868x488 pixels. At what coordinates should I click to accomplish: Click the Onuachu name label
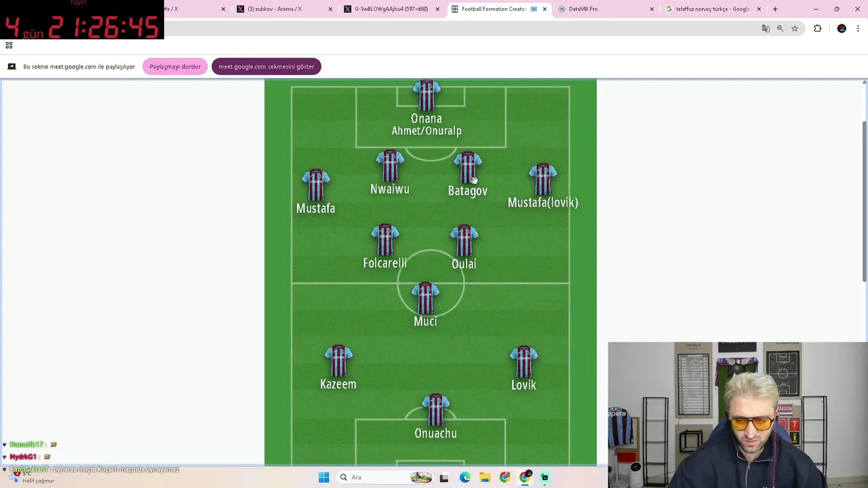click(x=435, y=433)
